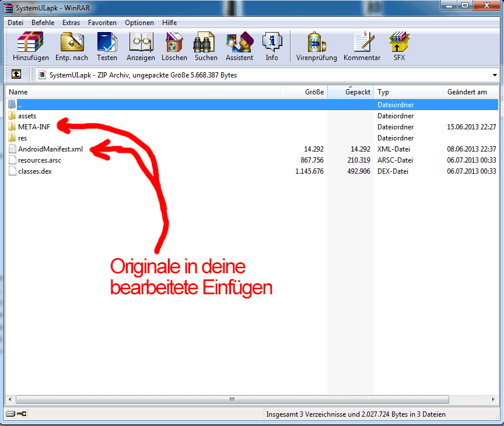Viewport: 504px width, 426px height.
Task: Click the scrollbar right arrow
Action: (x=494, y=399)
